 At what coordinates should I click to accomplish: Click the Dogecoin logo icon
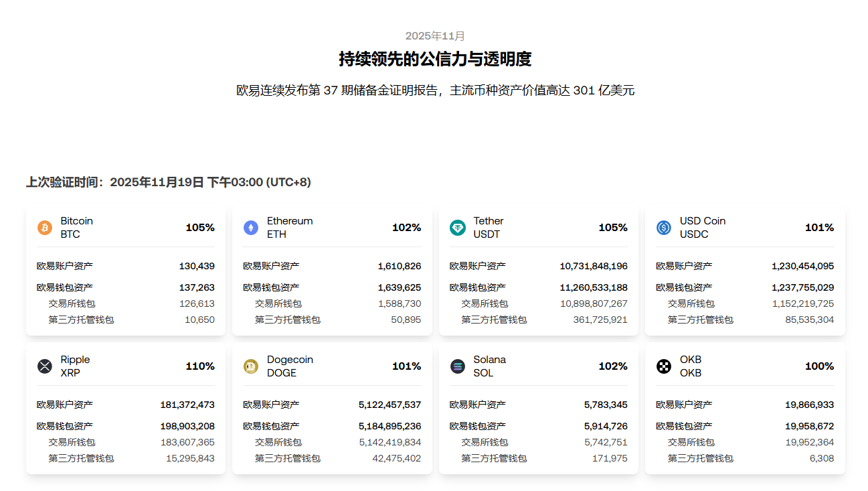tap(251, 366)
